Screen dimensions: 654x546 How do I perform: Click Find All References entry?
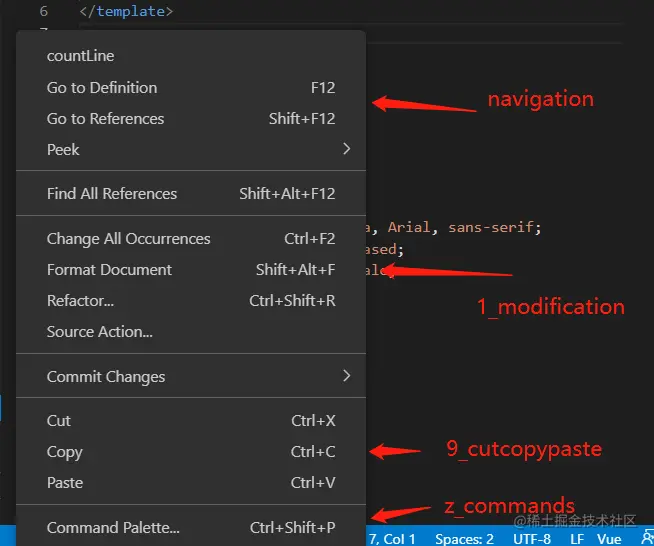point(112,193)
